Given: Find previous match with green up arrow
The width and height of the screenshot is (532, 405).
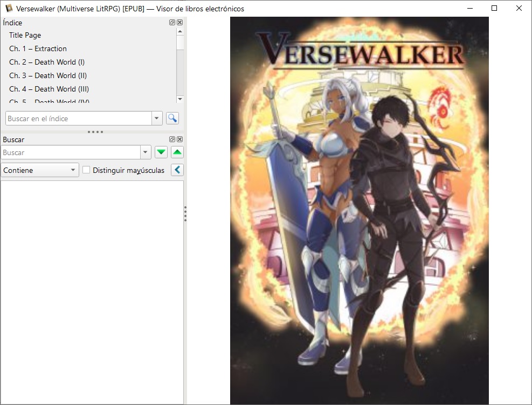Looking at the screenshot, I should point(177,152).
